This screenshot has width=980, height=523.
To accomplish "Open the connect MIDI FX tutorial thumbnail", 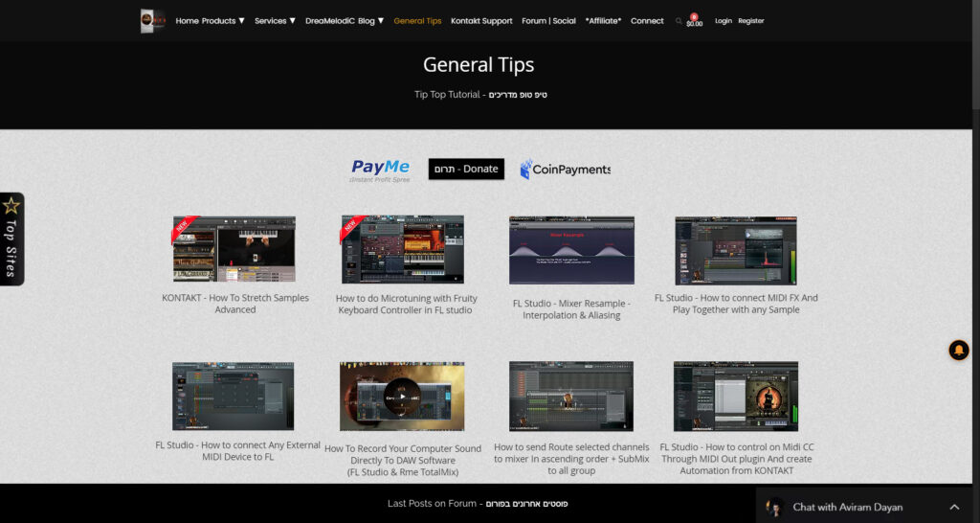I will click(736, 250).
